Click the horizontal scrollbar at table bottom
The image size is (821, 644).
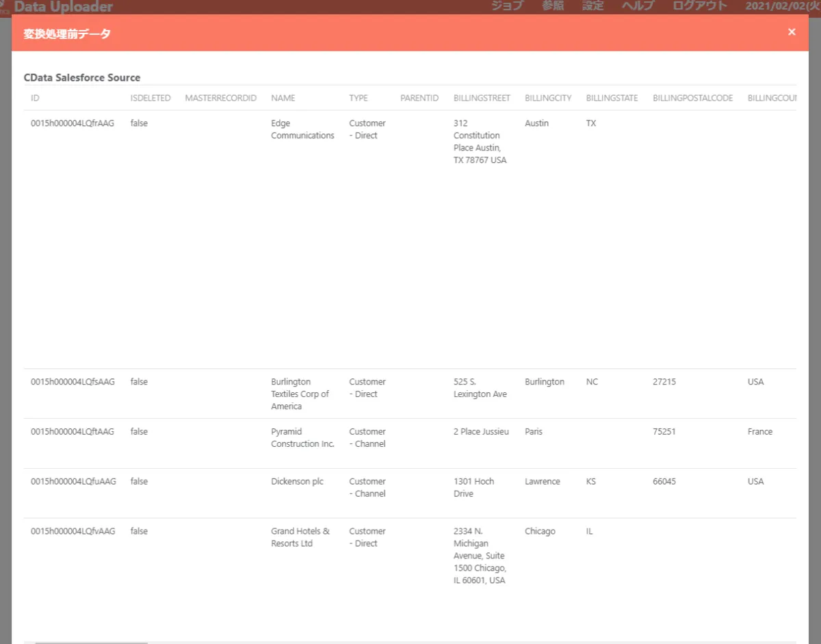coord(91,642)
